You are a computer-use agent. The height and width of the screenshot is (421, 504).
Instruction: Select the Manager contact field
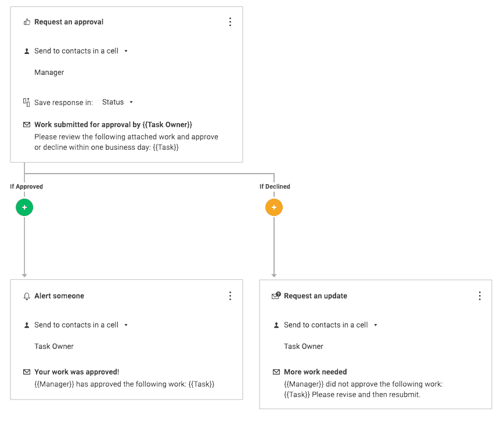click(x=49, y=73)
